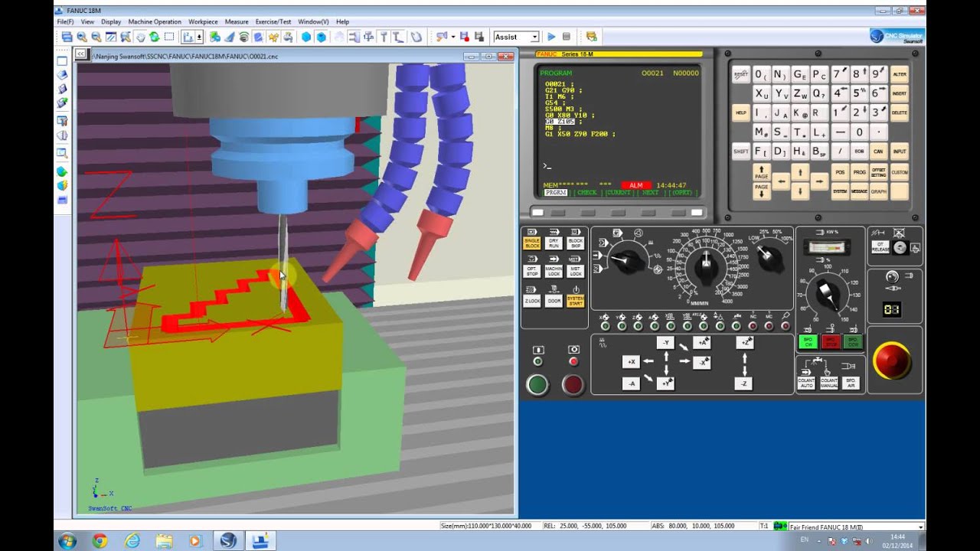Click the megaphone icon in the toolbar
The image size is (980, 551).
(442, 37)
